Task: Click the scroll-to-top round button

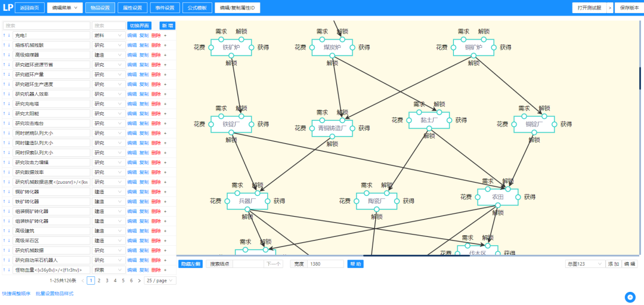Action: (630, 297)
